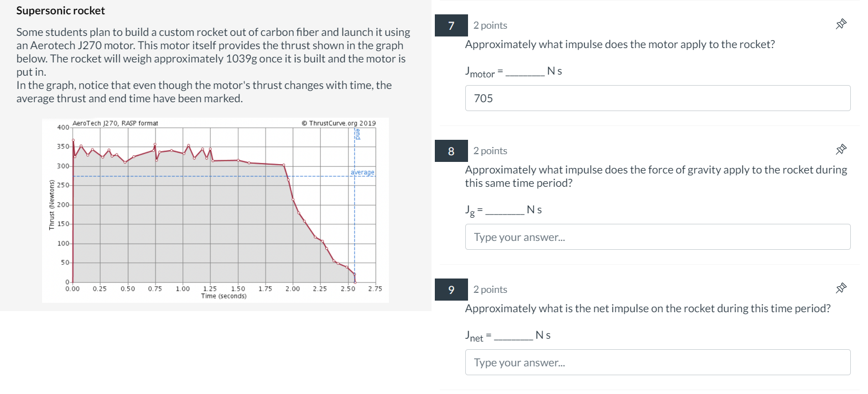The height and width of the screenshot is (394, 868).
Task: Click the question 9 number badge
Action: (x=451, y=289)
